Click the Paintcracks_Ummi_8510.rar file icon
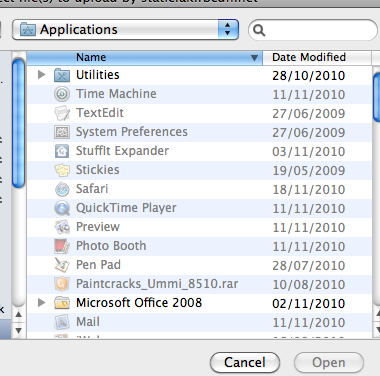This screenshot has width=380, height=376. [62, 284]
